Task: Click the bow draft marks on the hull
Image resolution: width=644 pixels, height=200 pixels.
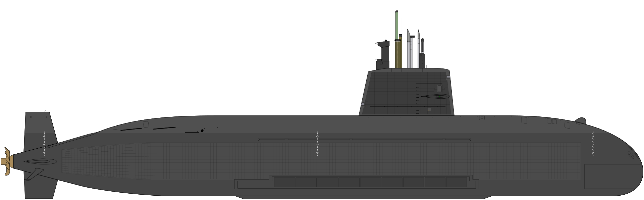Action: pos(593,144)
